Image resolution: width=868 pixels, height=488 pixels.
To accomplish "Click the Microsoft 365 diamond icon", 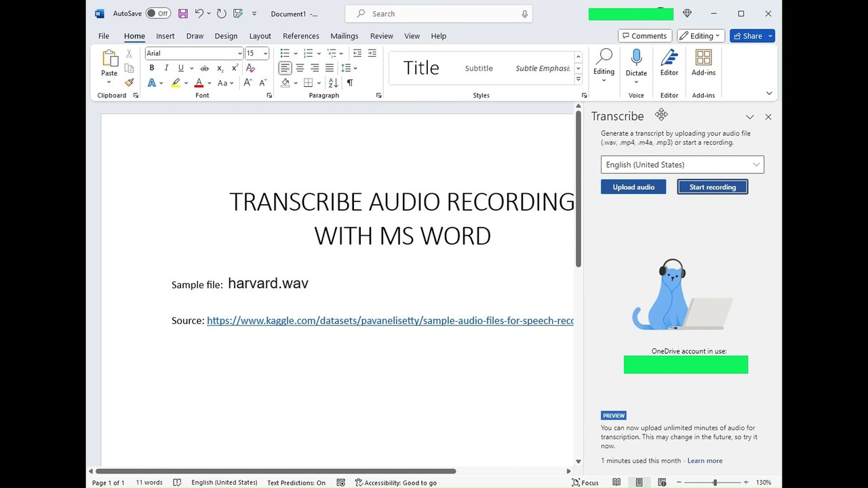I will click(687, 14).
